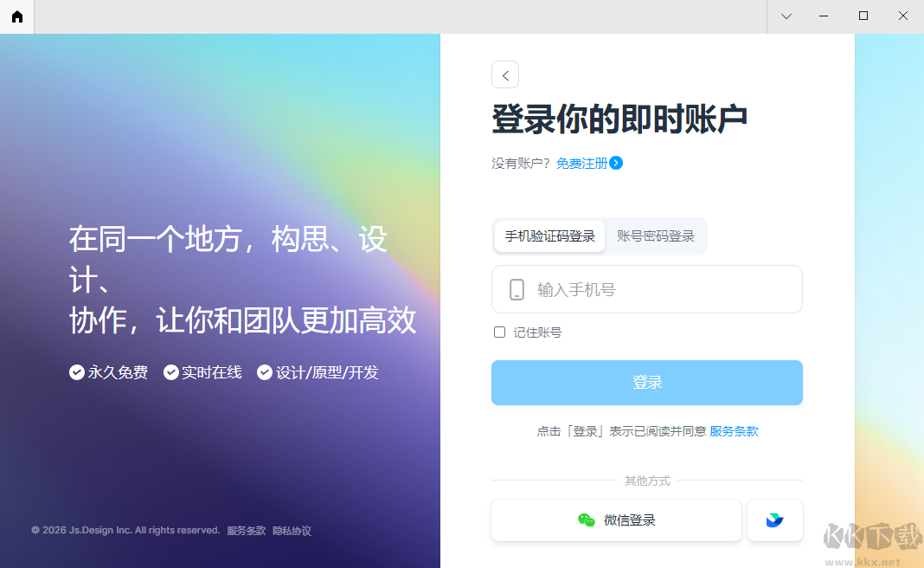The image size is (924, 568).
Task: Click the back arrow above the login title
Action: [x=505, y=74]
